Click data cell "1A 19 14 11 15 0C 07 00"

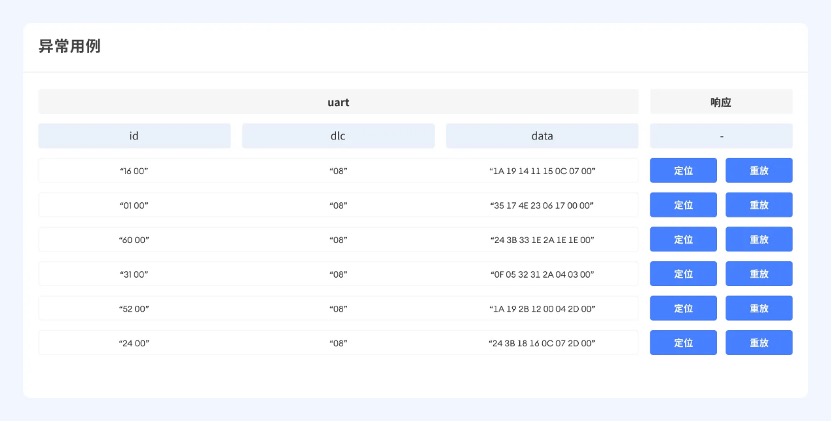click(542, 171)
